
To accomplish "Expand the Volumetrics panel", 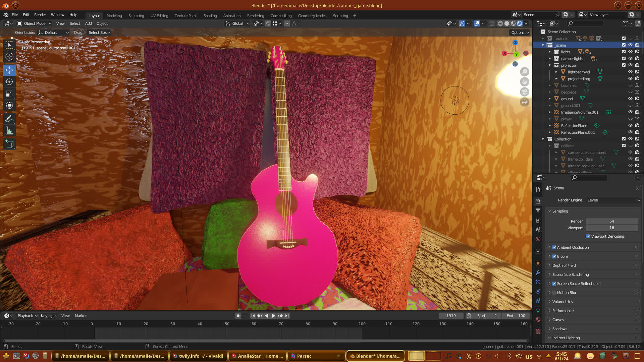I will (562, 302).
